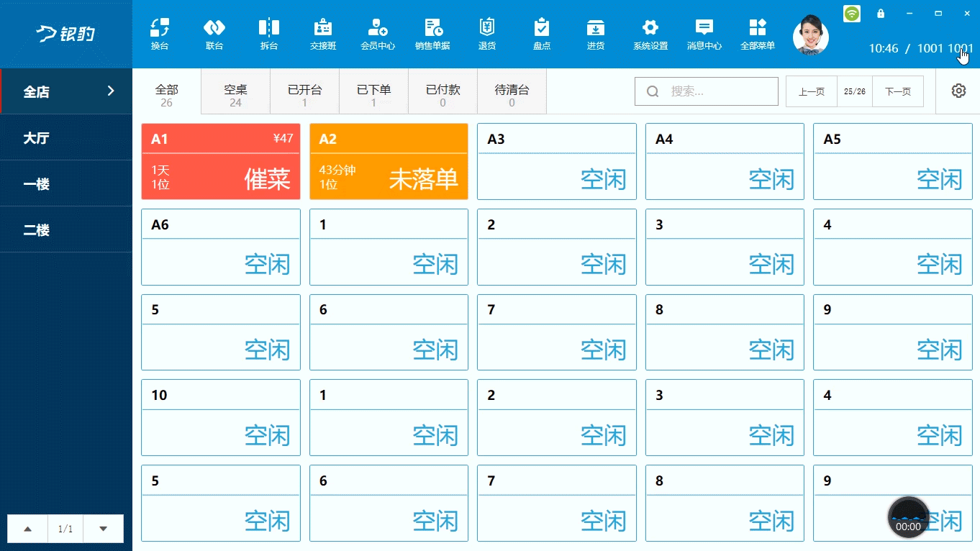Viewport: 980px width, 551px height.
Task: Open the 联台 (merge tables) tool
Action: coord(214,34)
